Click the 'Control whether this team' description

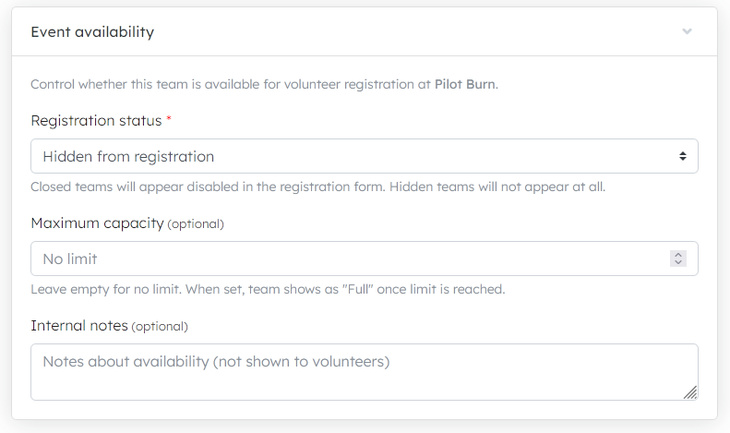click(x=230, y=84)
